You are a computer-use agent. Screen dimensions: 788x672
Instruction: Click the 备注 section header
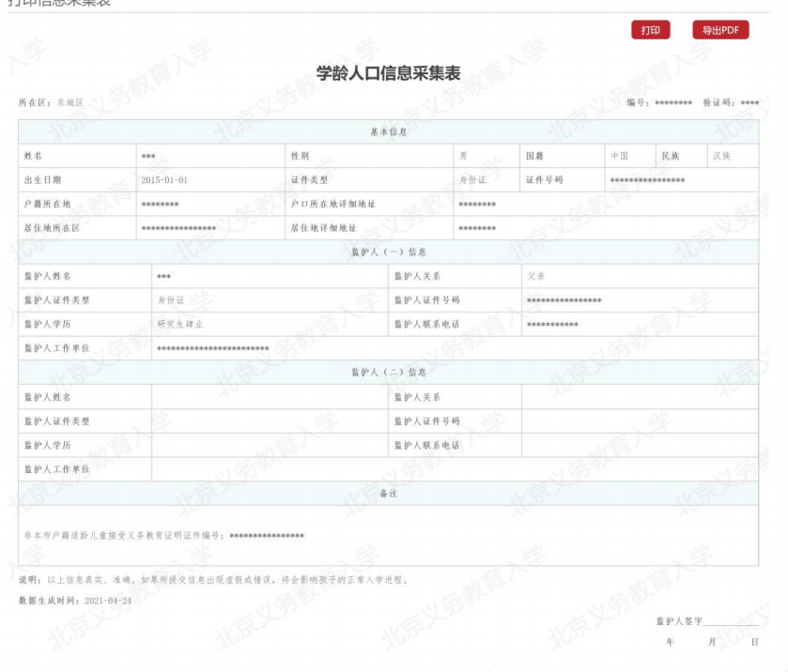click(x=389, y=494)
